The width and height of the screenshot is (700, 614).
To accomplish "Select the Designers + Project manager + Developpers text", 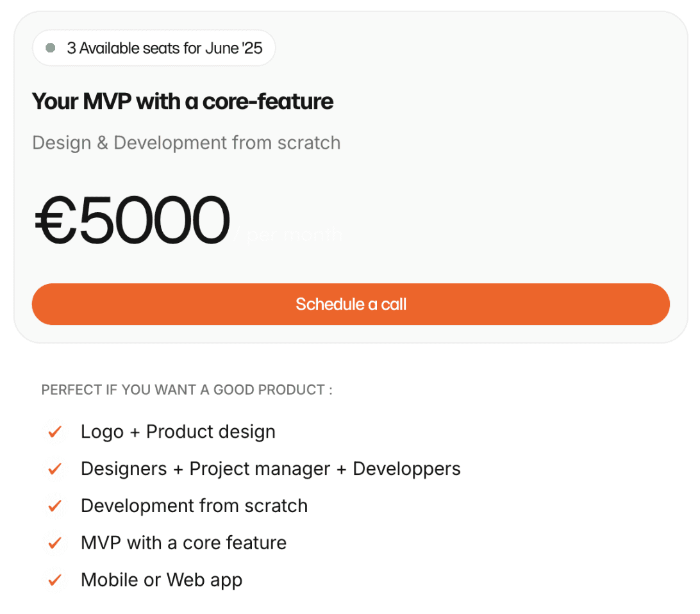I will coord(271,469).
